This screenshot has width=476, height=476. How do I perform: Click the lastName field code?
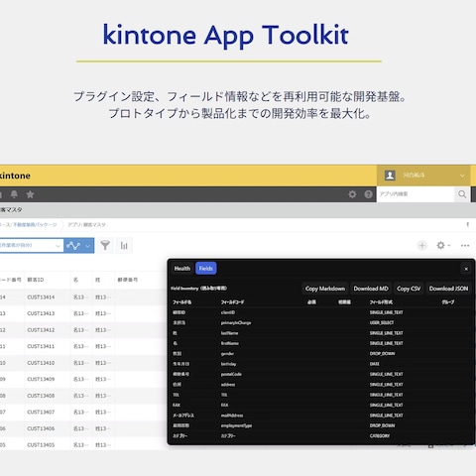pyautogui.click(x=229, y=333)
